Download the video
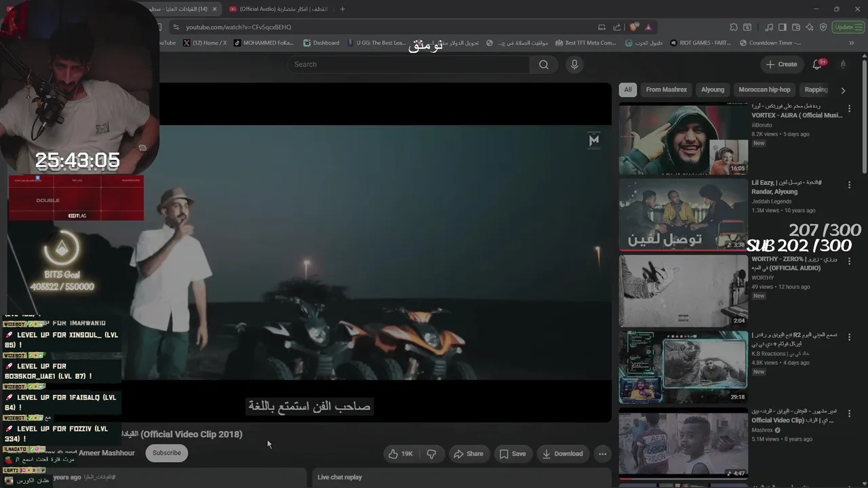 pos(563,454)
